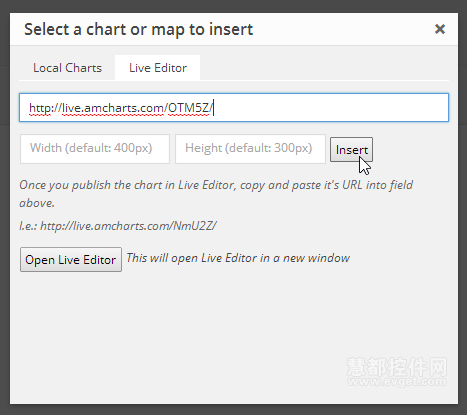The width and height of the screenshot is (467, 415).
Task: Click the 'This will open Live Editor' note
Action: 238,258
